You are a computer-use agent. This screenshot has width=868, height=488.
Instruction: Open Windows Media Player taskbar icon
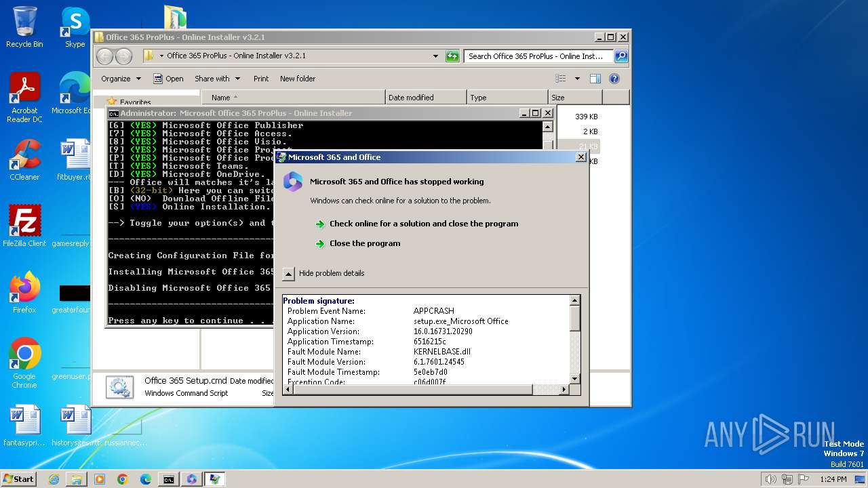[100, 479]
